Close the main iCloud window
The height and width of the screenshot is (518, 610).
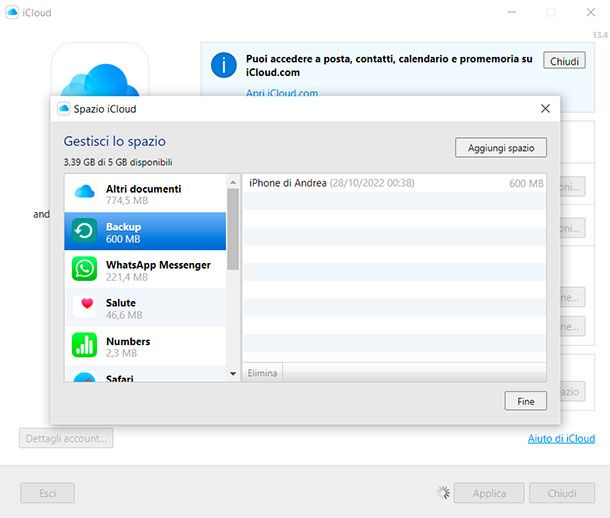[x=591, y=12]
